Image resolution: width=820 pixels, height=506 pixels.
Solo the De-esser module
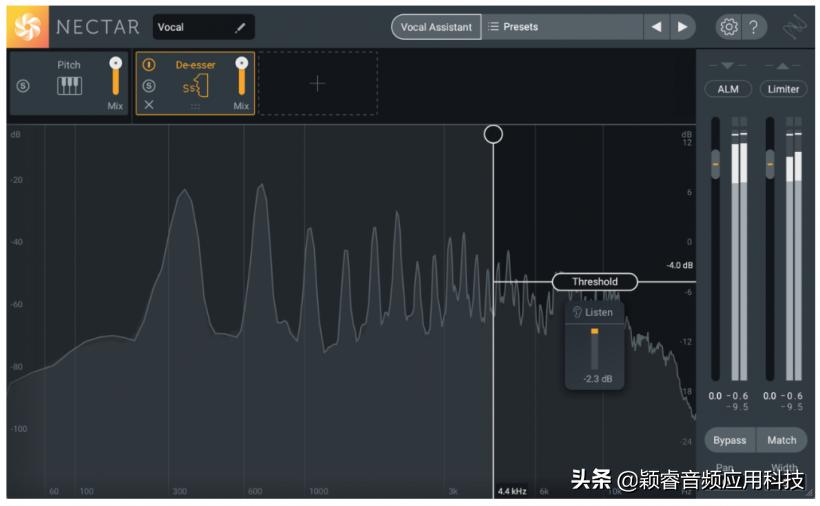coord(149,86)
